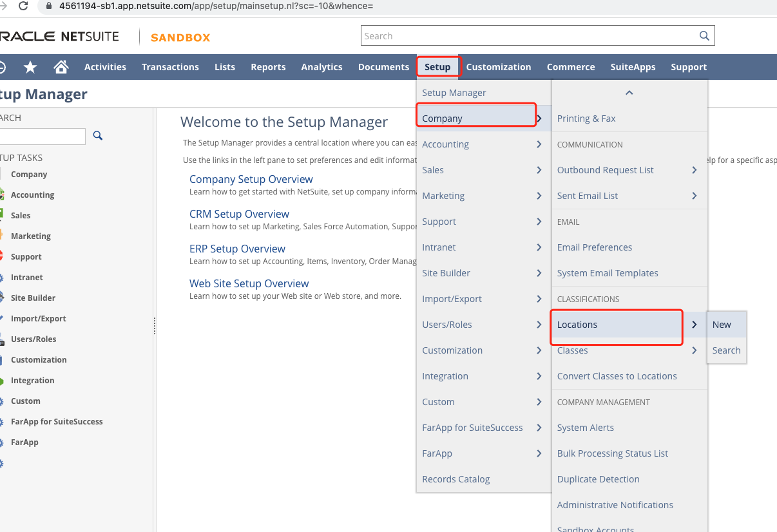Open the Lists menu

[x=225, y=67]
